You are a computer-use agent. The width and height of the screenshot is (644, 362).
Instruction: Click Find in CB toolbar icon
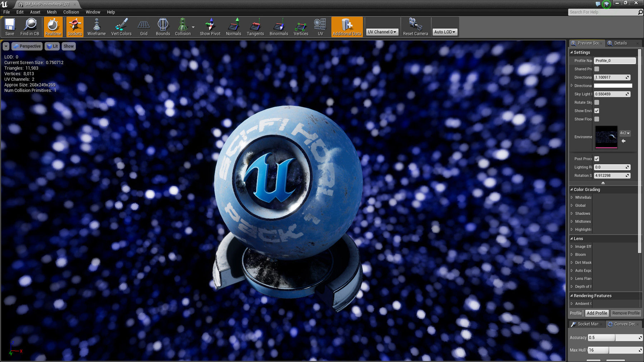(x=30, y=27)
